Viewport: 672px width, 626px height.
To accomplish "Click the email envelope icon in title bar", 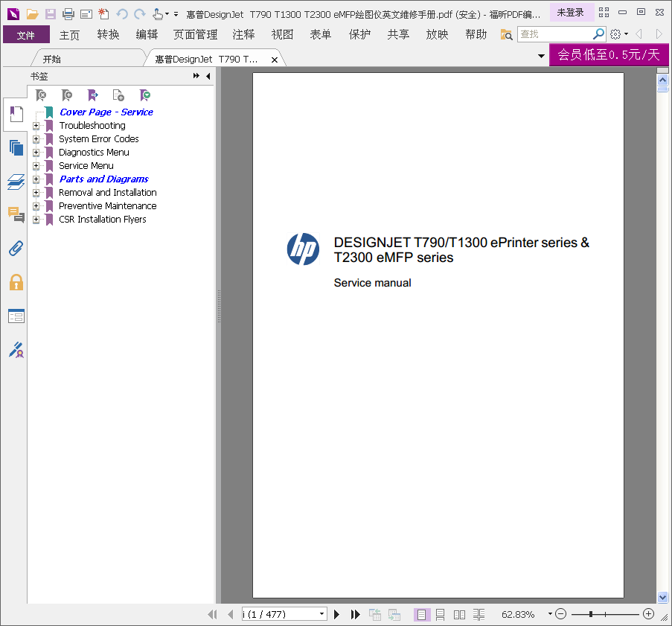I will coord(86,14).
